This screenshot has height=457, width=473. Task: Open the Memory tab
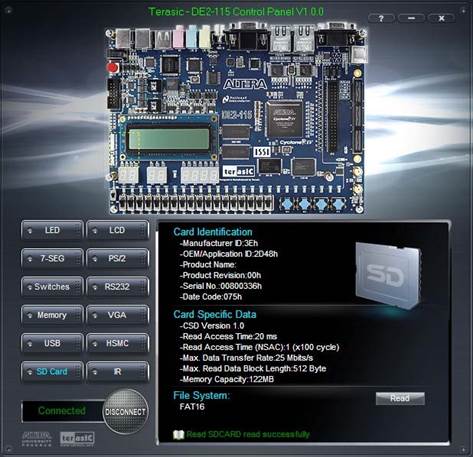(52, 315)
